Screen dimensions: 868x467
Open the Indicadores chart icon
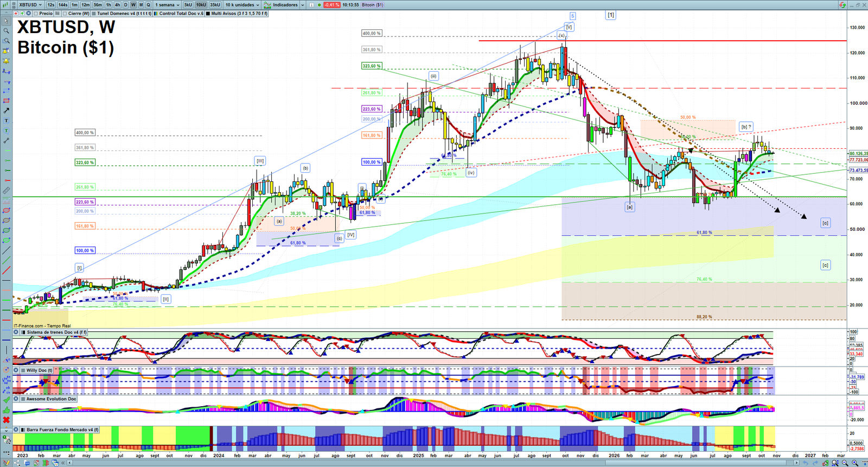click(267, 5)
